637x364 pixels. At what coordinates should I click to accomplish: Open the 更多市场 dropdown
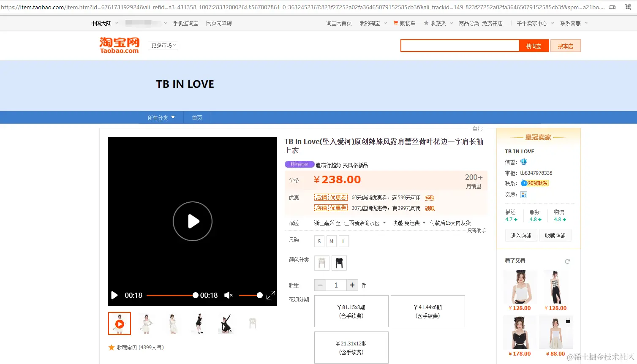(163, 45)
